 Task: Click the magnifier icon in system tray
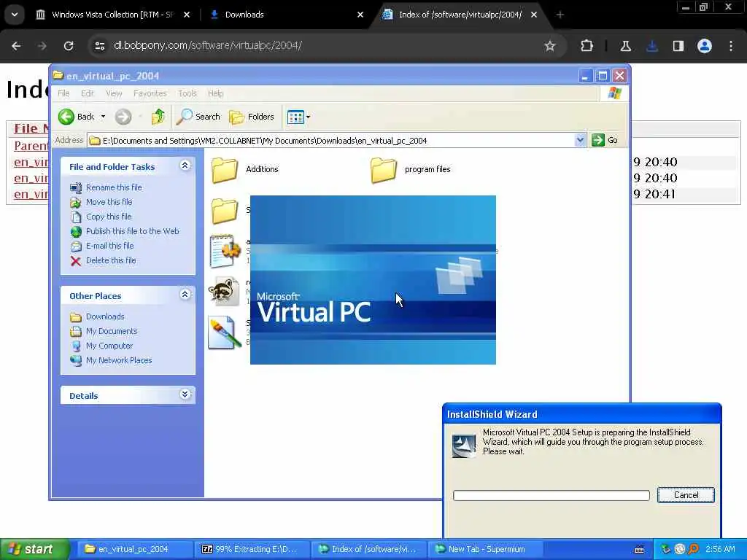click(x=694, y=549)
